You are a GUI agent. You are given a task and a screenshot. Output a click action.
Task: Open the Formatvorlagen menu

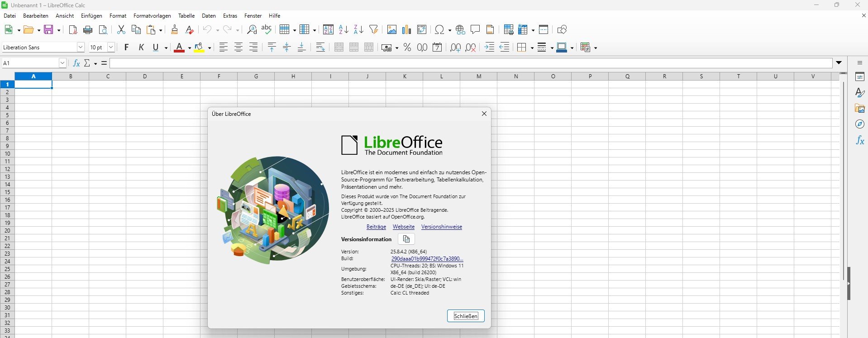[152, 16]
